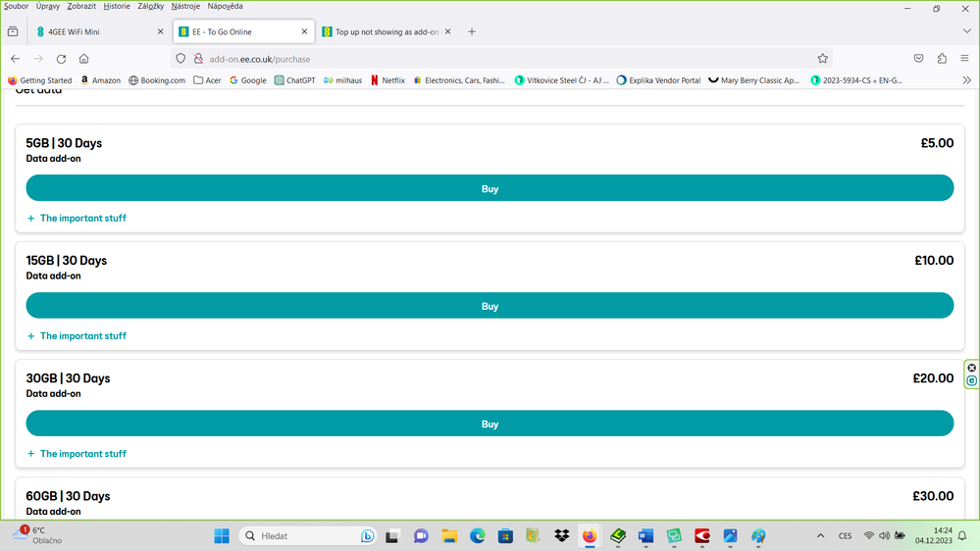Open the recent browsing tab overview button
Screen dimensions: 980x551
(x=13, y=31)
